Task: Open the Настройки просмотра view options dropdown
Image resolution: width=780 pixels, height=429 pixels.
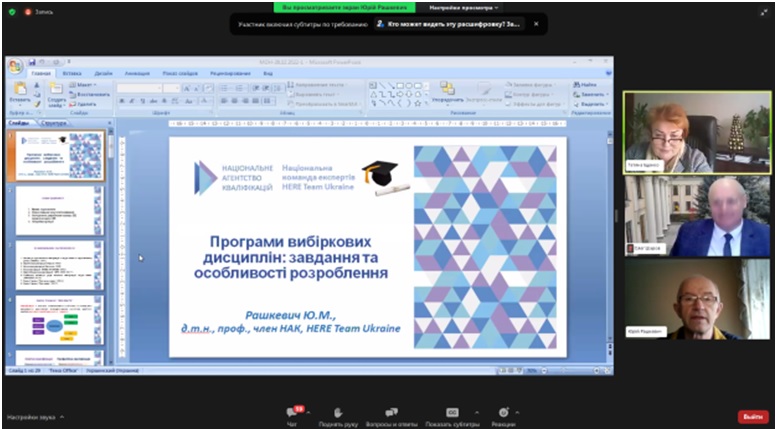Action: pyautogui.click(x=464, y=7)
